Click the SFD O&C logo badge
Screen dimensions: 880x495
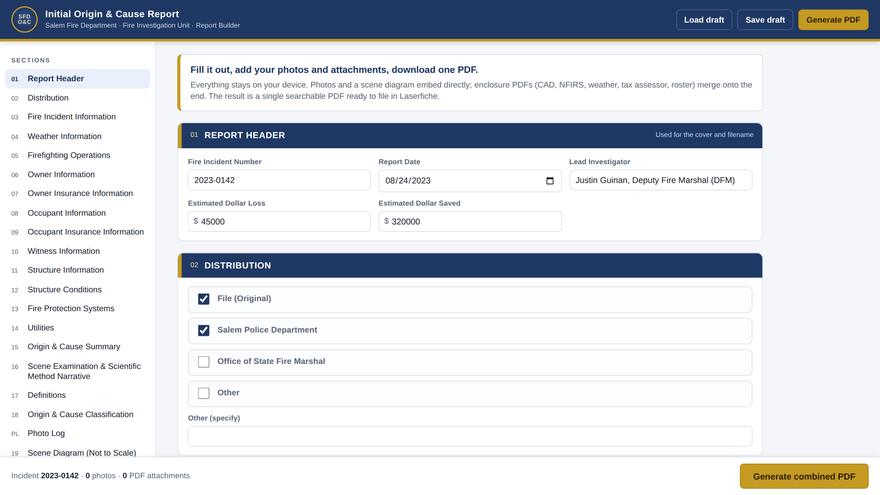(24, 20)
